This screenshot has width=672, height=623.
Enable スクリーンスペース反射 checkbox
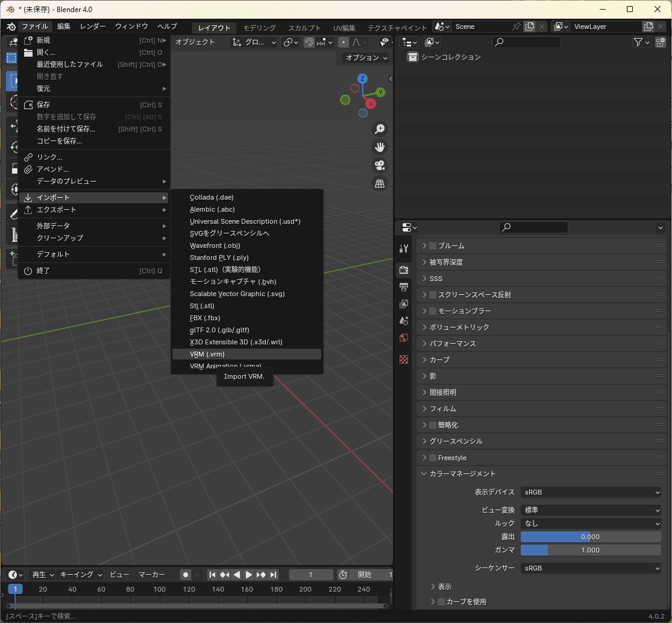point(433,294)
